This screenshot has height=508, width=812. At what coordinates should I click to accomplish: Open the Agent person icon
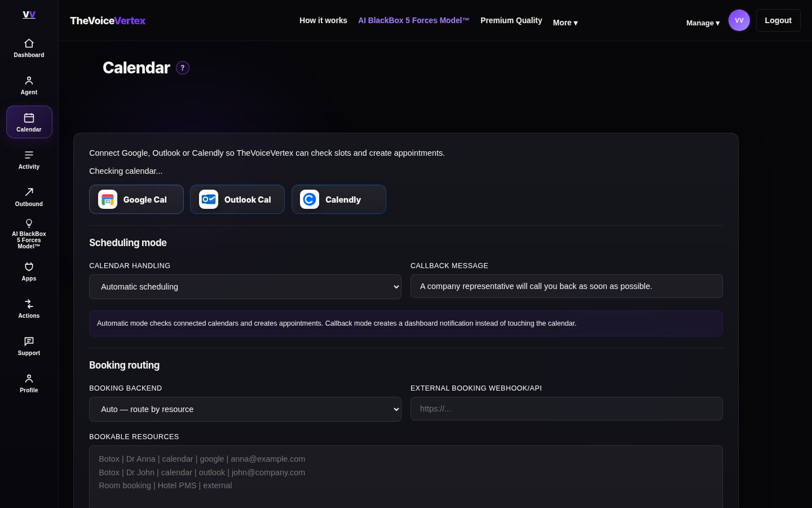pos(29,81)
